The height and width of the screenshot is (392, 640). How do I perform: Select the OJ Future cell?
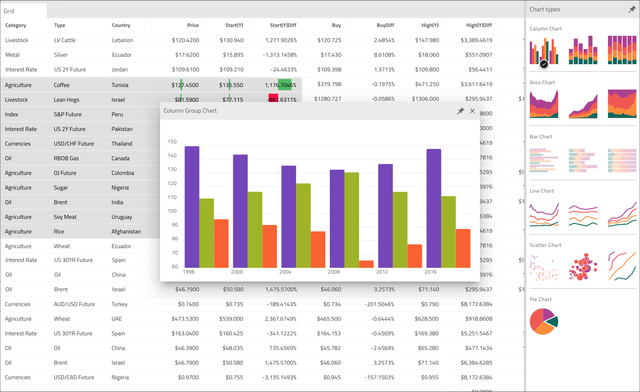[65, 173]
